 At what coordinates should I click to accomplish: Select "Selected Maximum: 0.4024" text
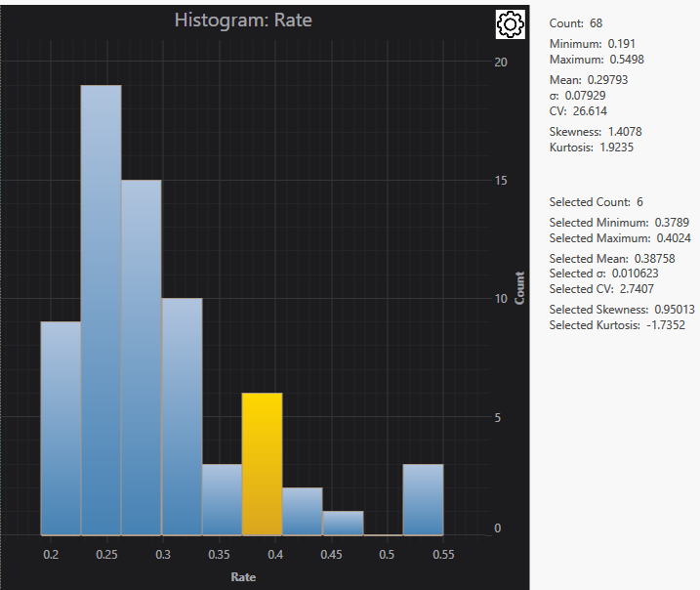pyautogui.click(x=620, y=238)
